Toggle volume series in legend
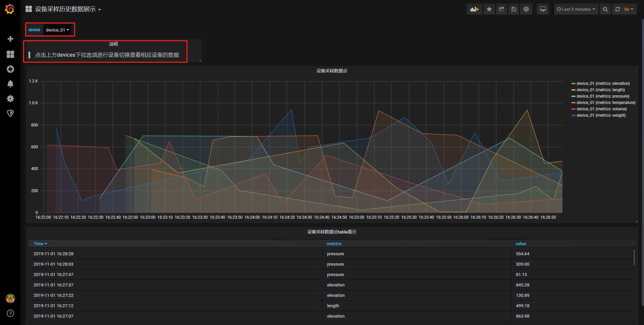This screenshot has height=325, width=644. [601, 109]
